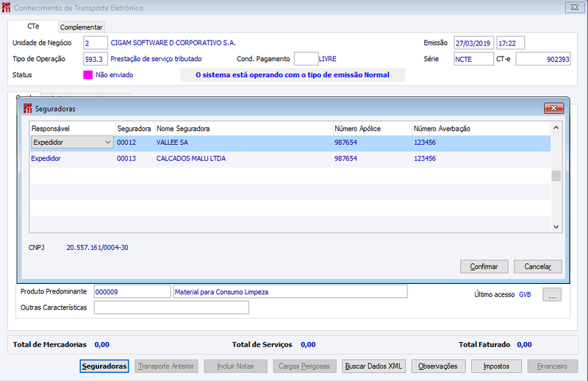588x381 pixels.
Task: Click the Seguradoras button in the bottom bar
Action: (104, 366)
